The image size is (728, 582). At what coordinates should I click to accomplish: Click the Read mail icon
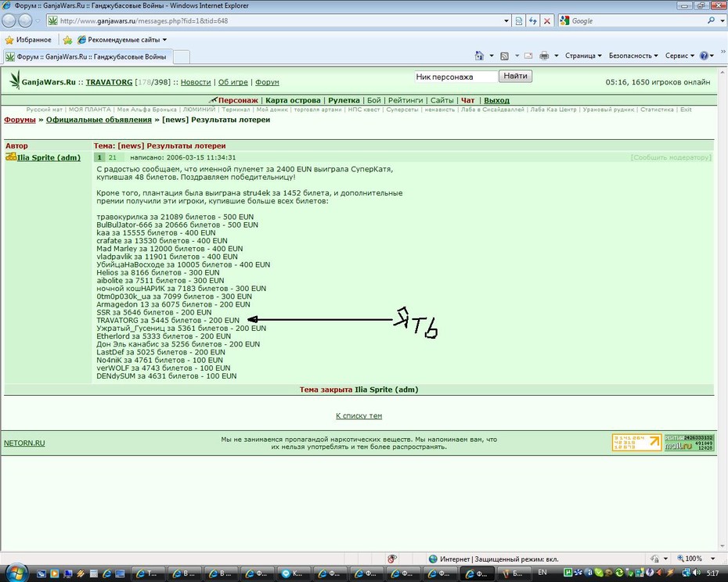tap(528, 56)
